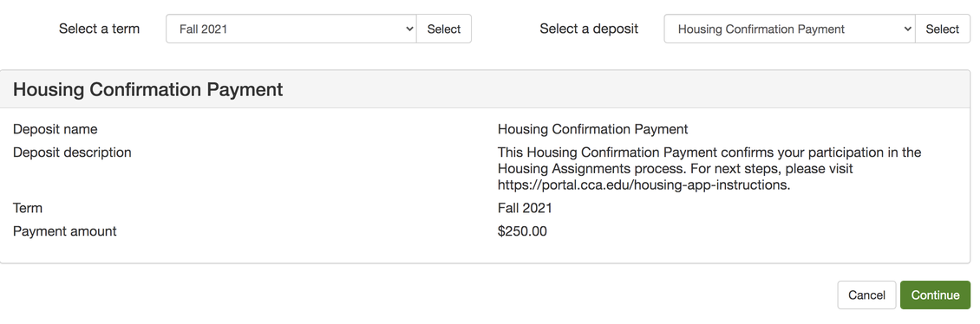This screenshot has height=324, width=980.
Task: Continue to the next payment step
Action: (x=935, y=295)
